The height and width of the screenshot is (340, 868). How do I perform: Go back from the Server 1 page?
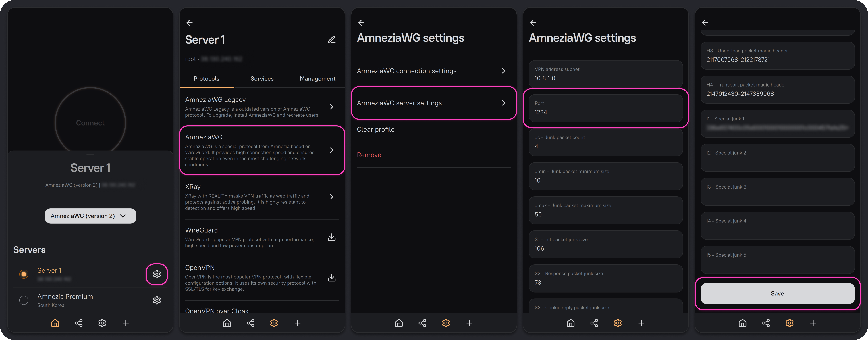[x=189, y=23]
